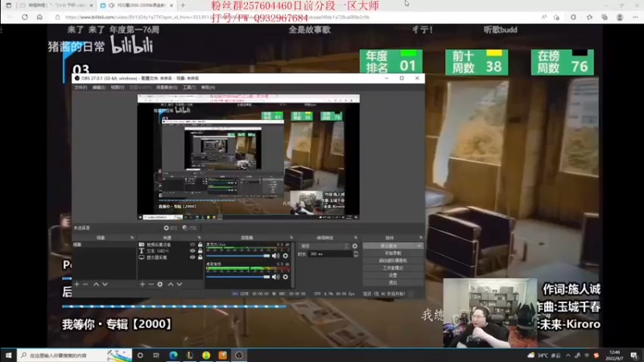
Task: Enable Studio Mode in OBS Controls
Action: [393, 268]
